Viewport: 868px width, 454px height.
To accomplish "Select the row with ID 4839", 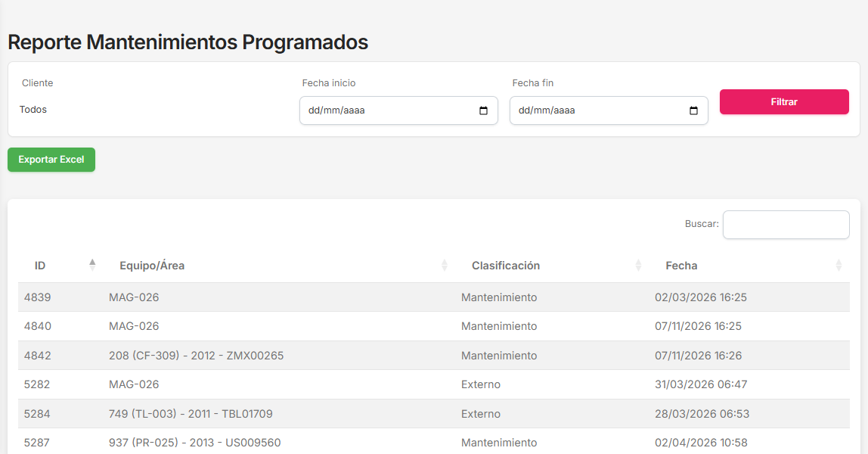I will 38,297.
